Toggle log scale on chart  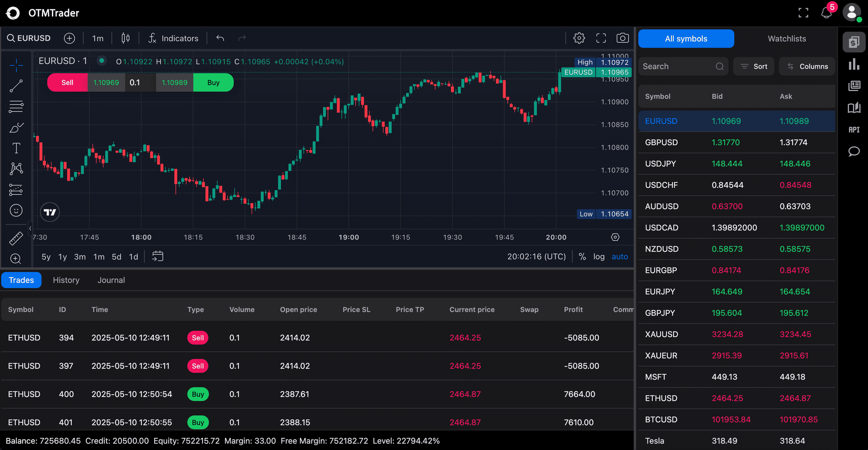pyautogui.click(x=599, y=257)
